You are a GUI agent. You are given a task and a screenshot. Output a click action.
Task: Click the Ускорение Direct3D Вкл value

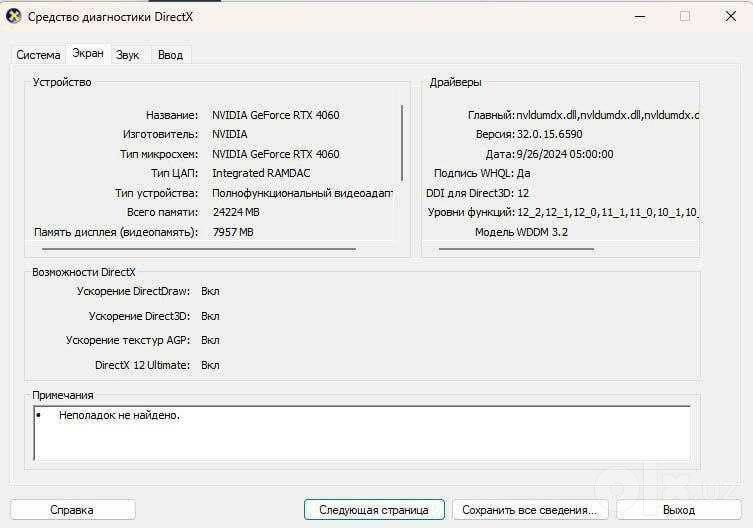pos(210,317)
